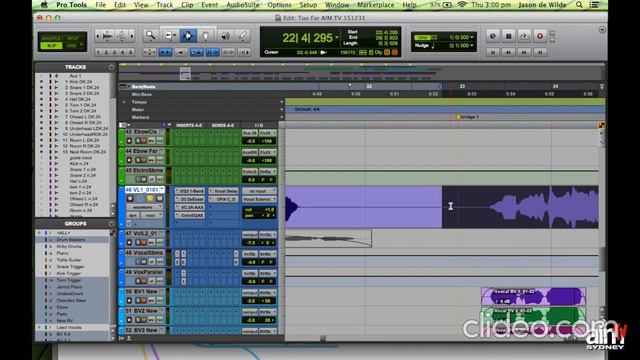Viewport: 640px width, 360px height.
Task: Open the Groups list popup menu icon
Action: (x=111, y=224)
